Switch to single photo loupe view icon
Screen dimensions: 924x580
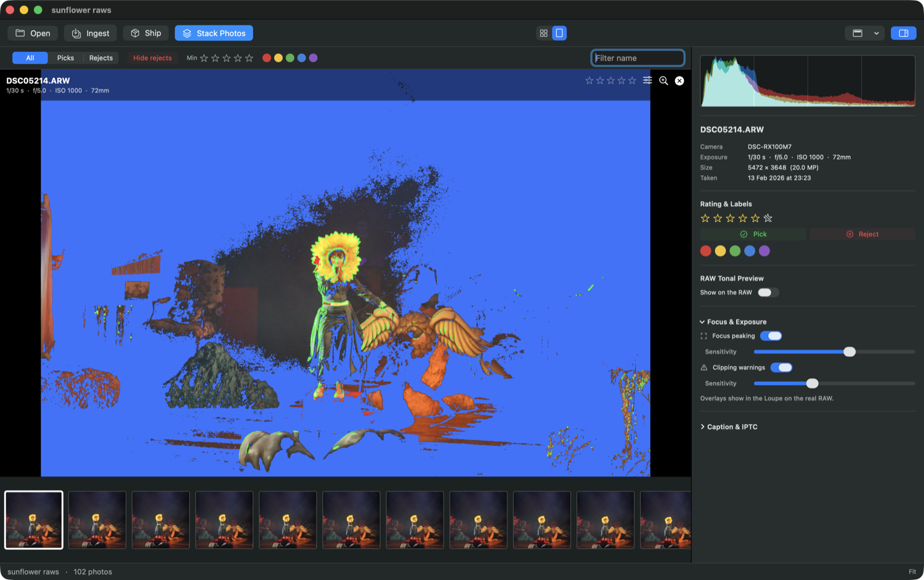pos(559,33)
